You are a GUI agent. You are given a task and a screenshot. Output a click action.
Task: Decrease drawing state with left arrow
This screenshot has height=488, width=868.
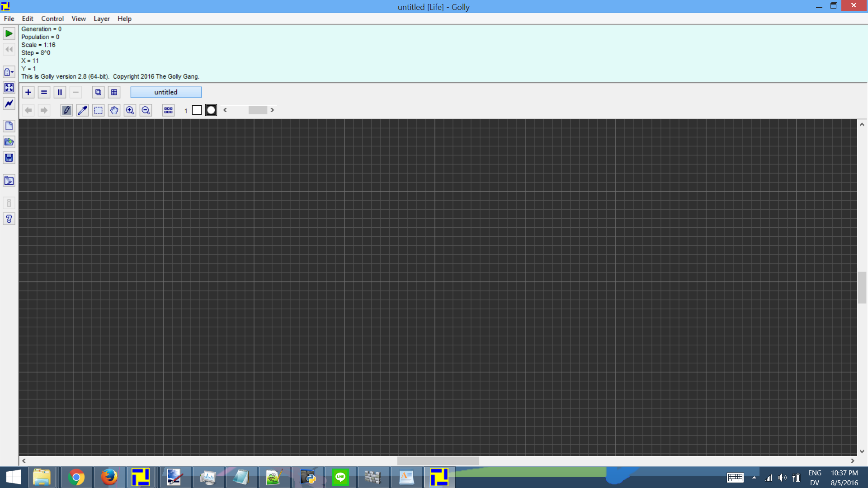pyautogui.click(x=225, y=110)
